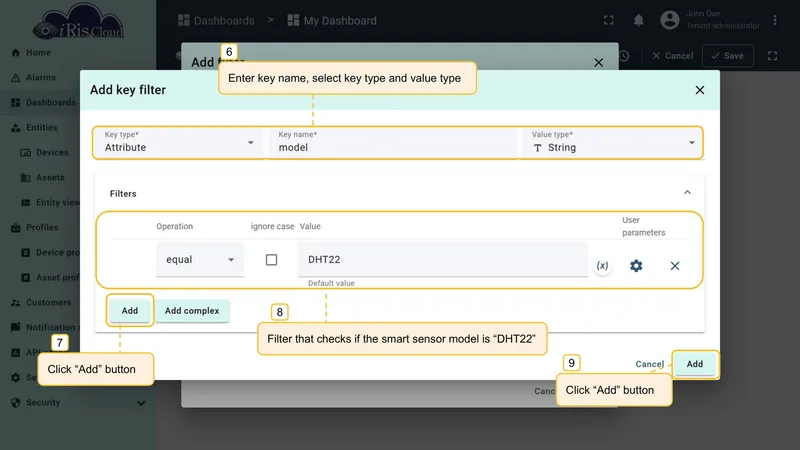The height and width of the screenshot is (450, 800).
Task: Click the John Doe avatar icon
Action: 669,20
